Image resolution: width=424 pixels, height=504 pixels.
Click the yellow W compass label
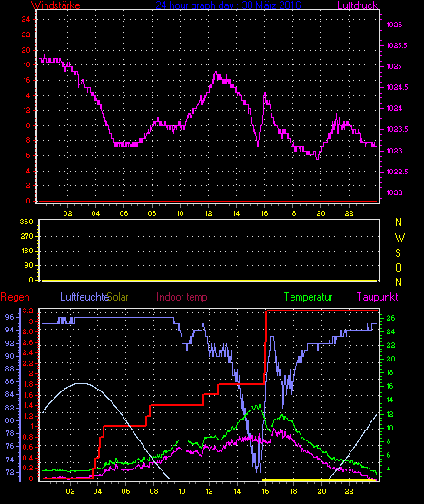tap(399, 238)
